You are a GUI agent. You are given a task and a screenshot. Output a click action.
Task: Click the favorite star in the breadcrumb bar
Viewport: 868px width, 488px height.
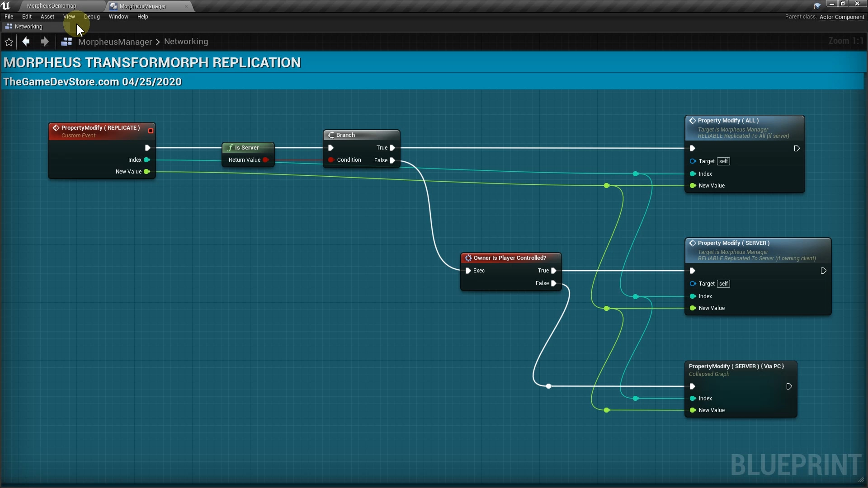(9, 42)
